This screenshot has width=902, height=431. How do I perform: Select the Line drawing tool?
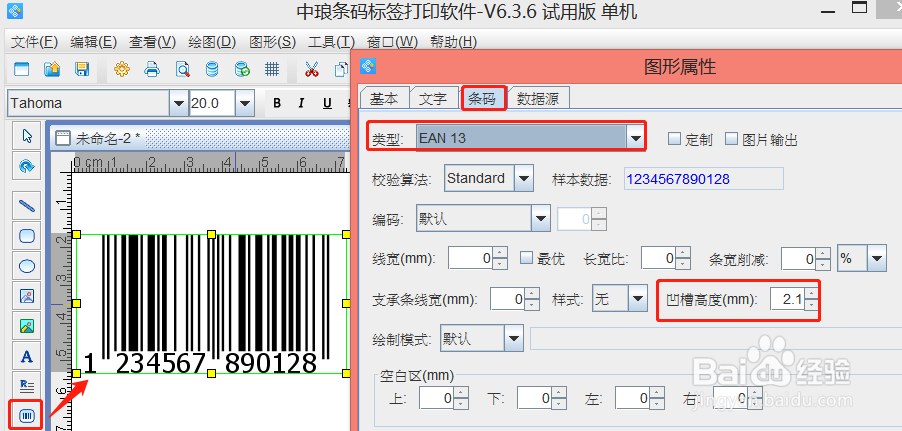[27, 205]
